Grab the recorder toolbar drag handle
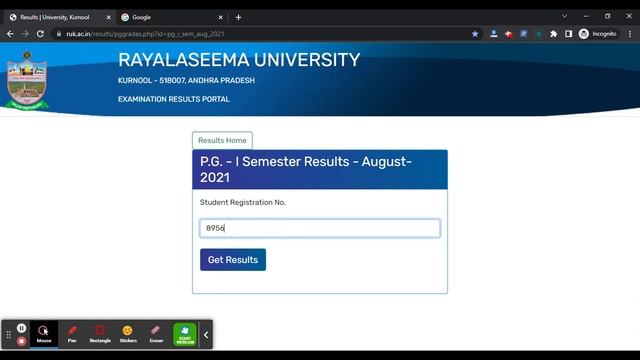 pos(9,335)
